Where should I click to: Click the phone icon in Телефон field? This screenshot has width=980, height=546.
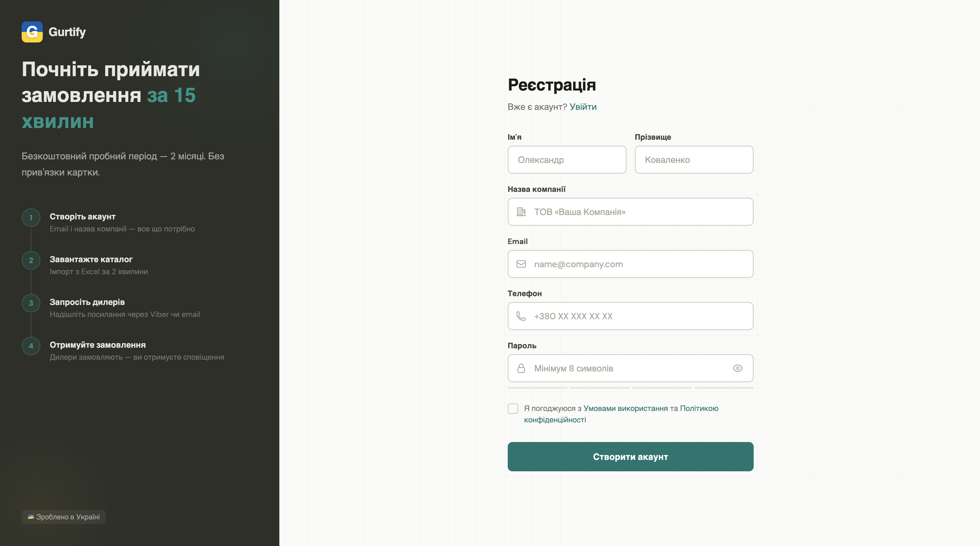pos(521,316)
